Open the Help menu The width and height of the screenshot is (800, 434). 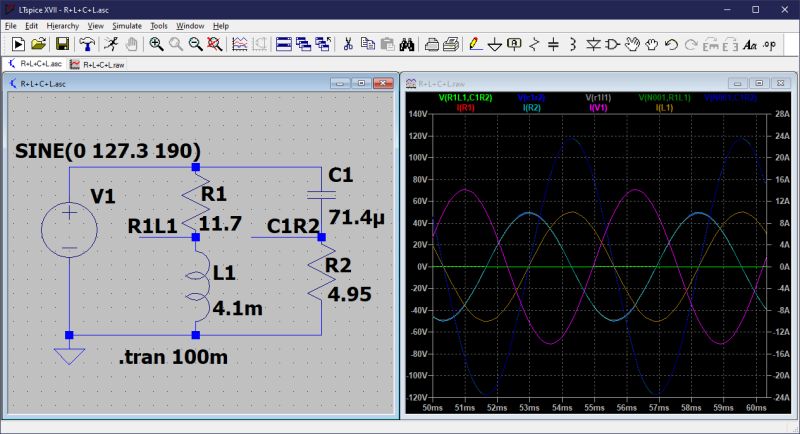point(221,25)
